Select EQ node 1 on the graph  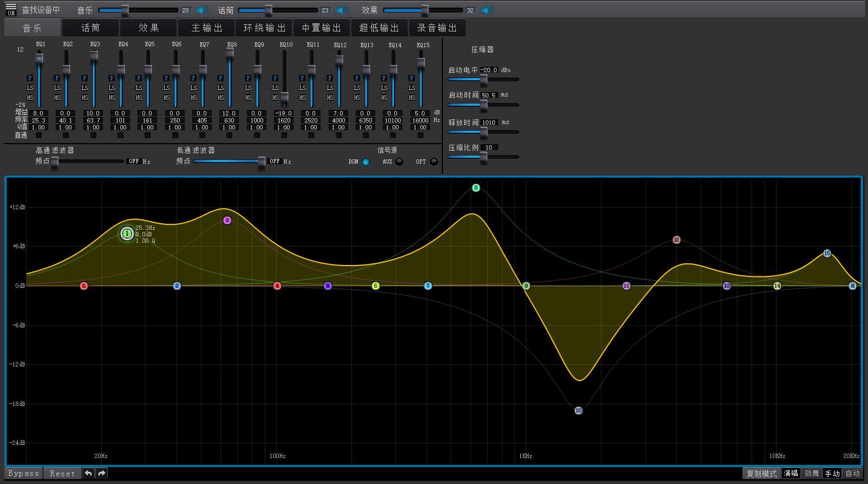[x=127, y=234]
